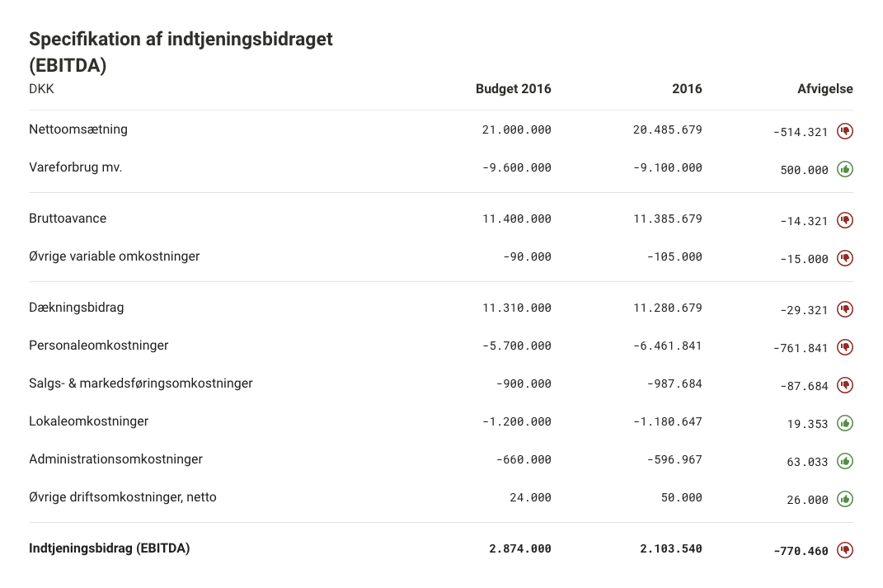Click thumbs-up icon in Vareforbrug mv. row

tap(845, 169)
